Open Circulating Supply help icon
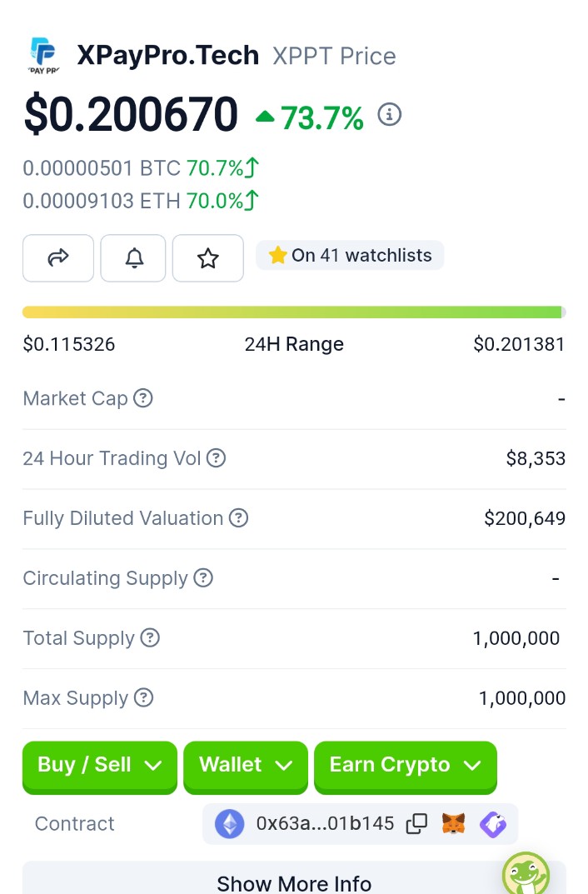 (203, 577)
